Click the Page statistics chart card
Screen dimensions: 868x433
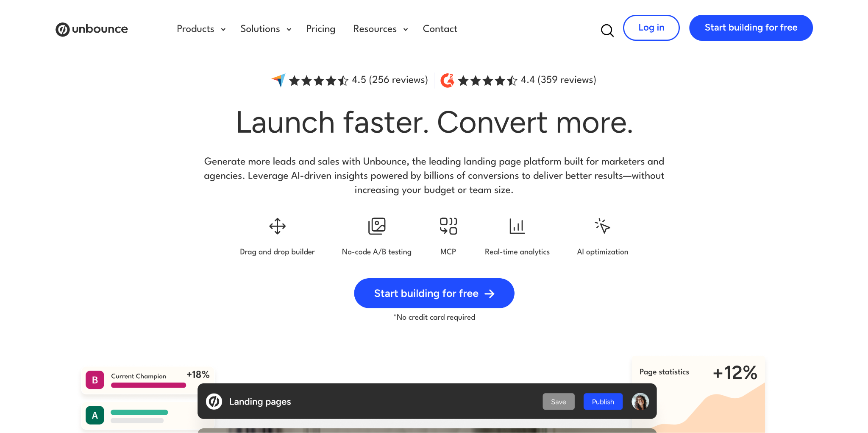click(x=698, y=394)
